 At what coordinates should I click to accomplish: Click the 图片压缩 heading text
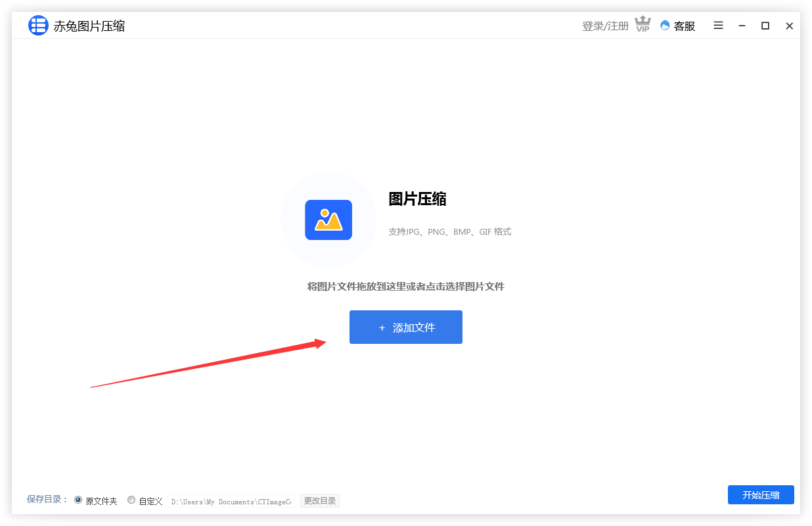tap(417, 199)
